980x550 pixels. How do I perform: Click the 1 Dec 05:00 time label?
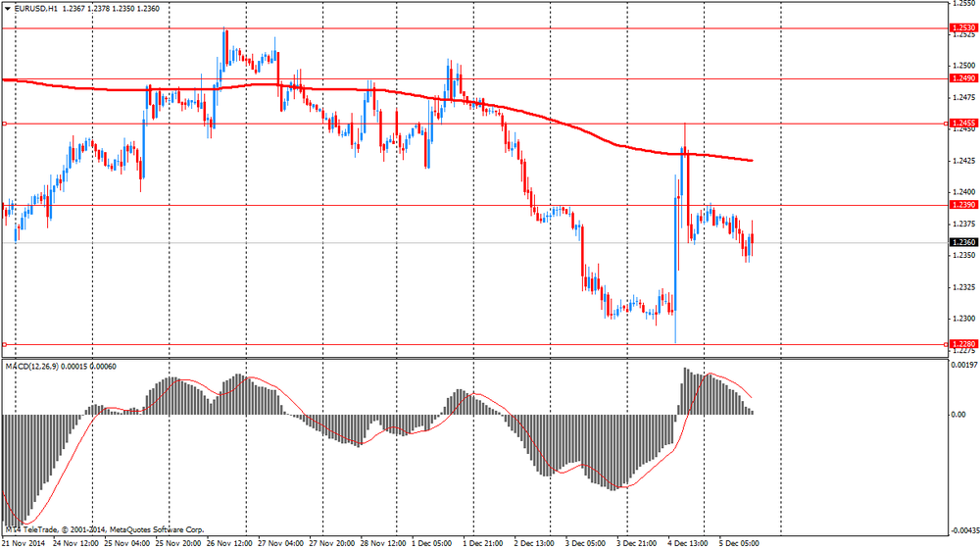click(432, 543)
